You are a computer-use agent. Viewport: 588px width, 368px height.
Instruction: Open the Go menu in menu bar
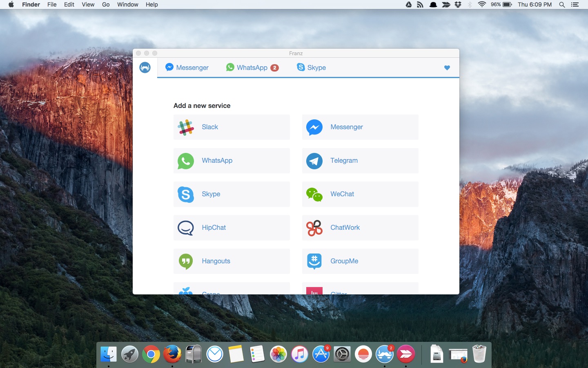(106, 4)
